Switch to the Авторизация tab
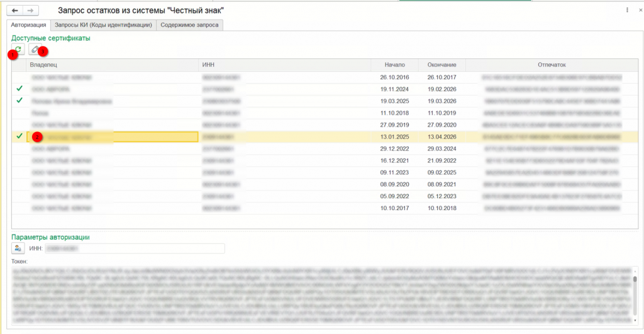The image size is (644, 334). tap(28, 25)
